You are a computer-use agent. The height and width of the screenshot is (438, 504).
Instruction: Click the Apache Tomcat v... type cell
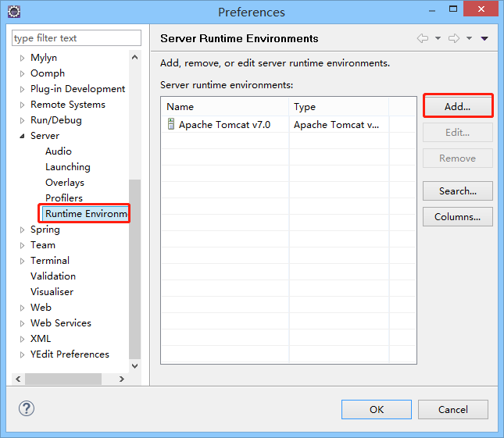tap(336, 124)
